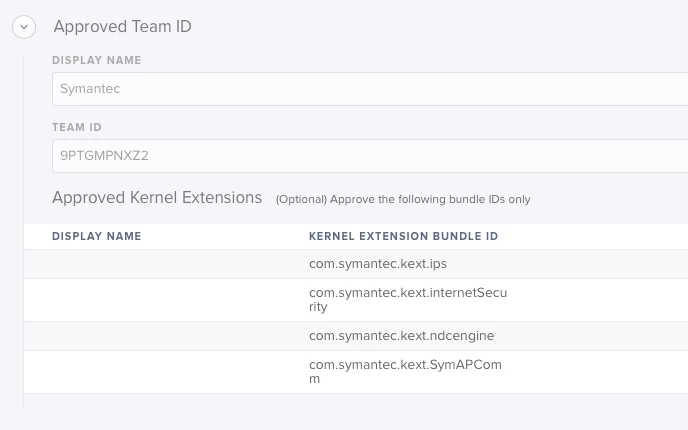Click the Approved Team ID heading
The image size is (688, 430).
pos(122,27)
